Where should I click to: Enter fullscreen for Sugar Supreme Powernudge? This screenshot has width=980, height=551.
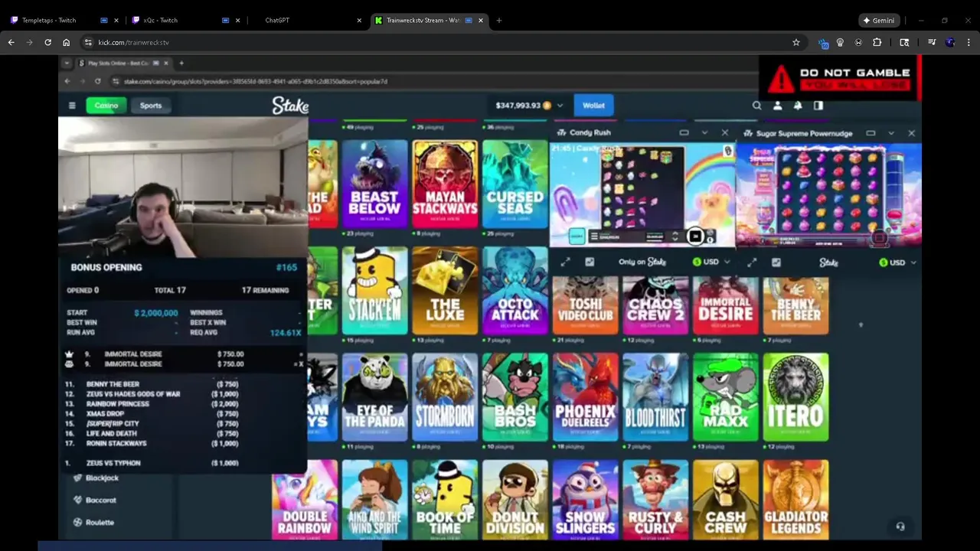[752, 262]
